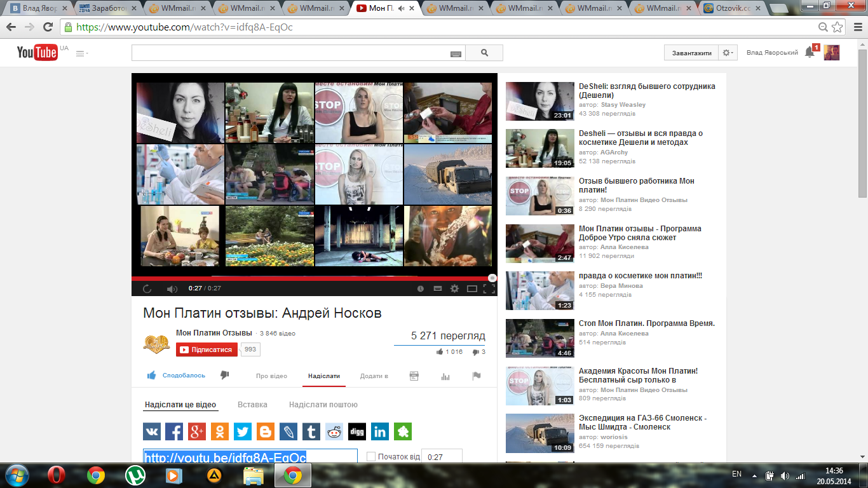Enable the 'Початок від' checkbox
Screen dimensions: 868x488
371,457
